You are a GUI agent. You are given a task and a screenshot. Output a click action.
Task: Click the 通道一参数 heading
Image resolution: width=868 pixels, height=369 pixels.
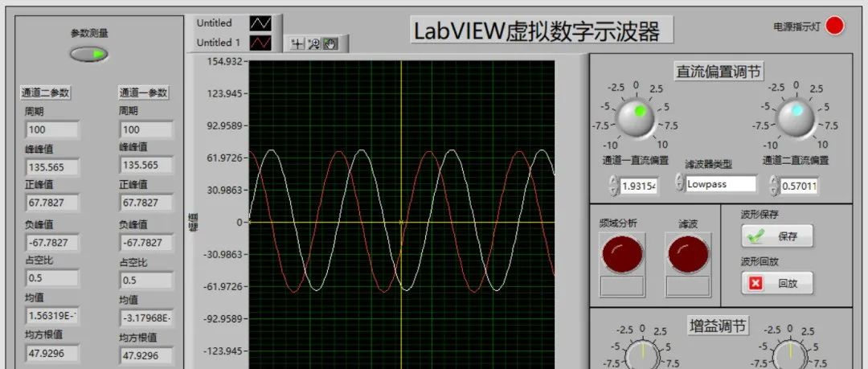tap(143, 92)
